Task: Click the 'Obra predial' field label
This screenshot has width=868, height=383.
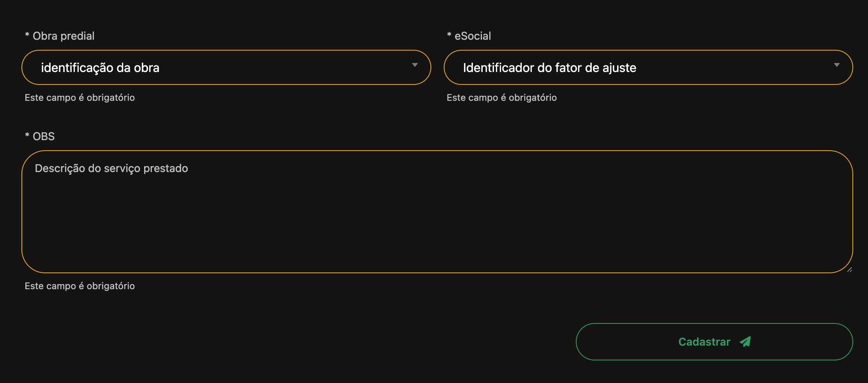Action: click(x=64, y=36)
